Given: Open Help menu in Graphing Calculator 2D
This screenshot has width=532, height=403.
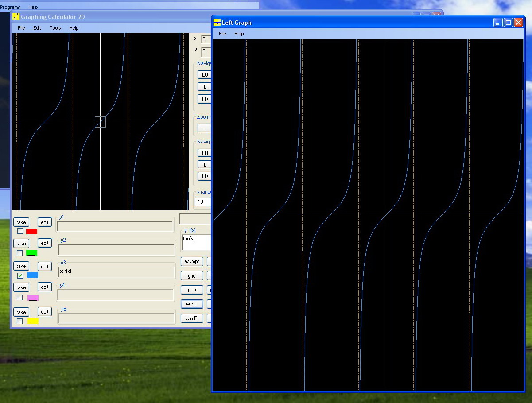Looking at the screenshot, I should [74, 28].
